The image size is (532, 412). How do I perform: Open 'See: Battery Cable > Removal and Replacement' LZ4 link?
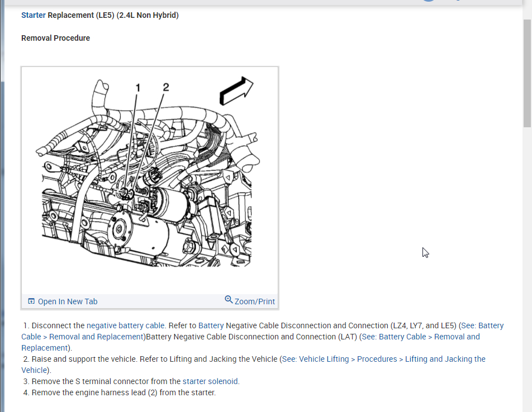262,331
